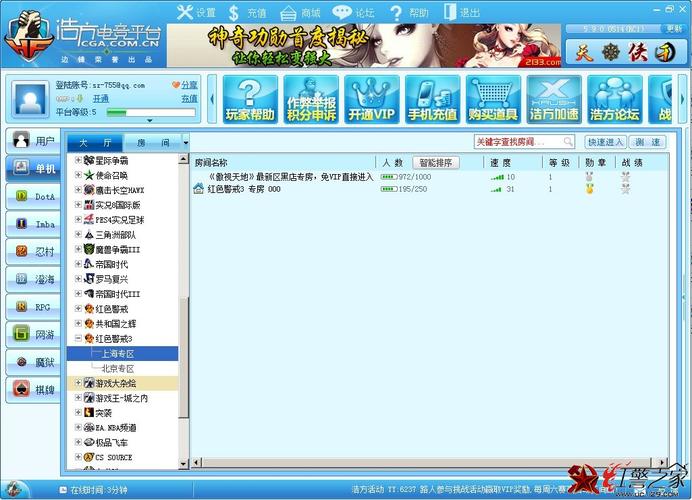The width and height of the screenshot is (692, 500).
Task: Open 设置 settings in the top bar
Action: click(196, 13)
